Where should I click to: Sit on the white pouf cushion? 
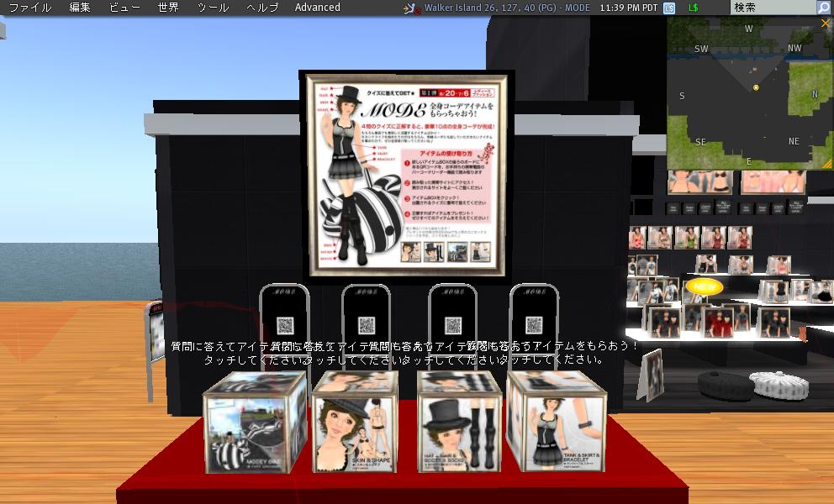coord(779,384)
